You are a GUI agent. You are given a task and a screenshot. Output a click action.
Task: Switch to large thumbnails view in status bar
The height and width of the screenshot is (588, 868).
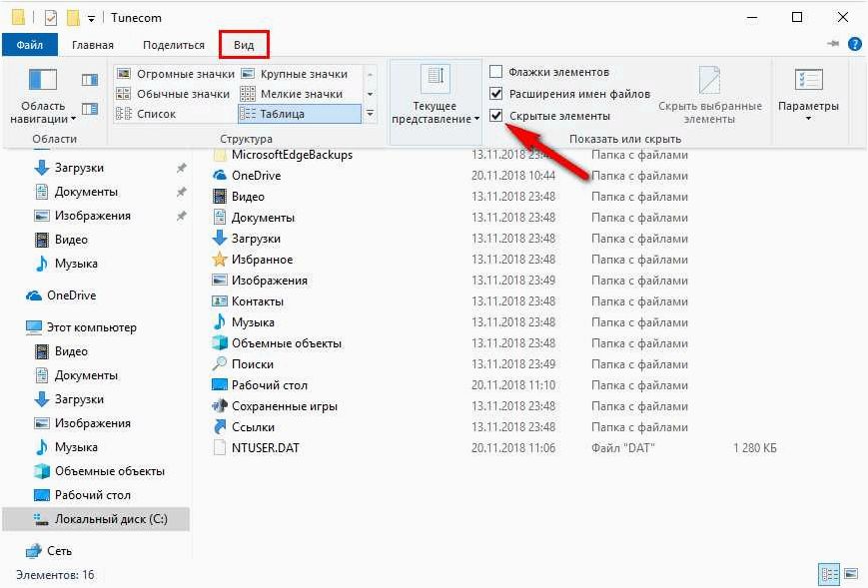click(851, 574)
